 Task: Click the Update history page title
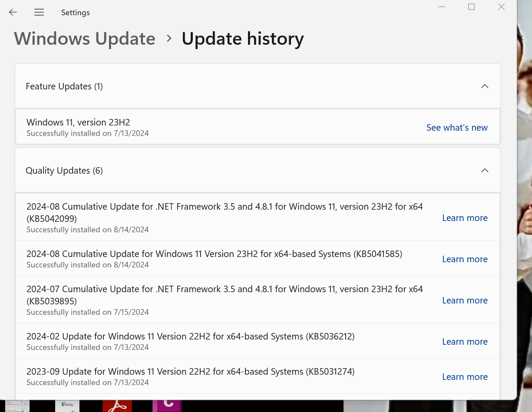click(x=242, y=39)
